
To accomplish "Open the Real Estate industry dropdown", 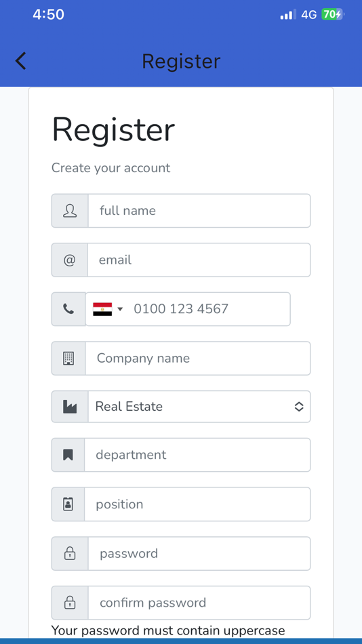I will click(199, 407).
